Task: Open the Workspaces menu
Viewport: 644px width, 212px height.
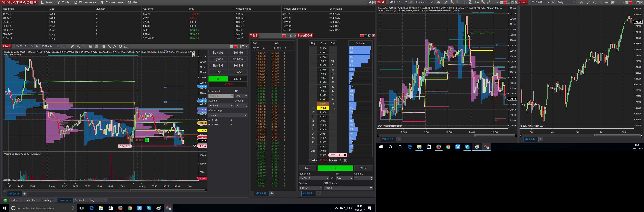Action: coord(85,2)
